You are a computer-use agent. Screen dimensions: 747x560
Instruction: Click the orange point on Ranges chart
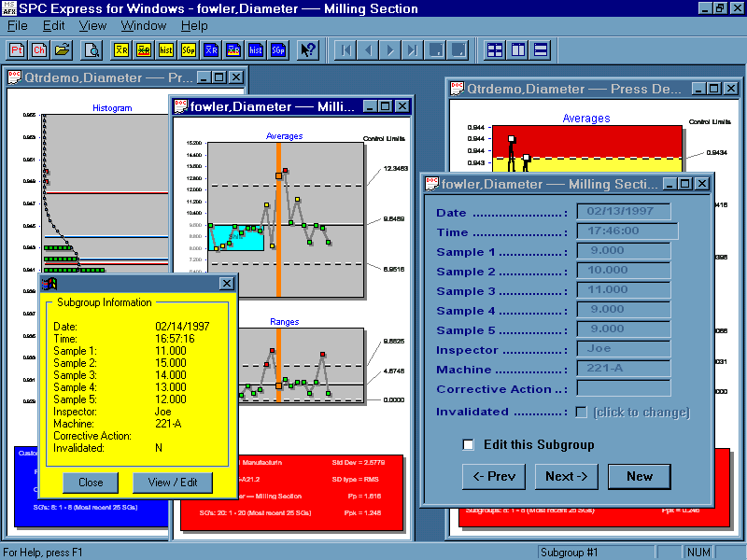(x=278, y=385)
